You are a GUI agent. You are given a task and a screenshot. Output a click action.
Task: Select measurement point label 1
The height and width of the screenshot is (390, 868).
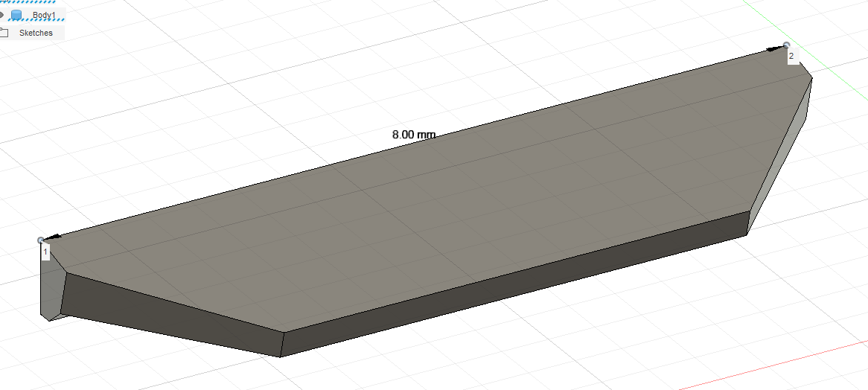click(x=45, y=252)
